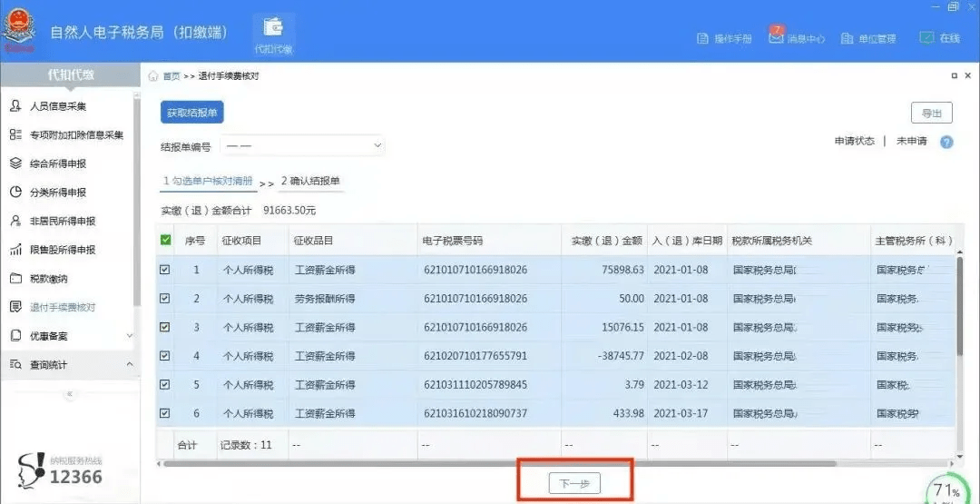This screenshot has width=980, height=504.
Task: Switch to step 2 确认结报单 tab
Action: (x=310, y=182)
